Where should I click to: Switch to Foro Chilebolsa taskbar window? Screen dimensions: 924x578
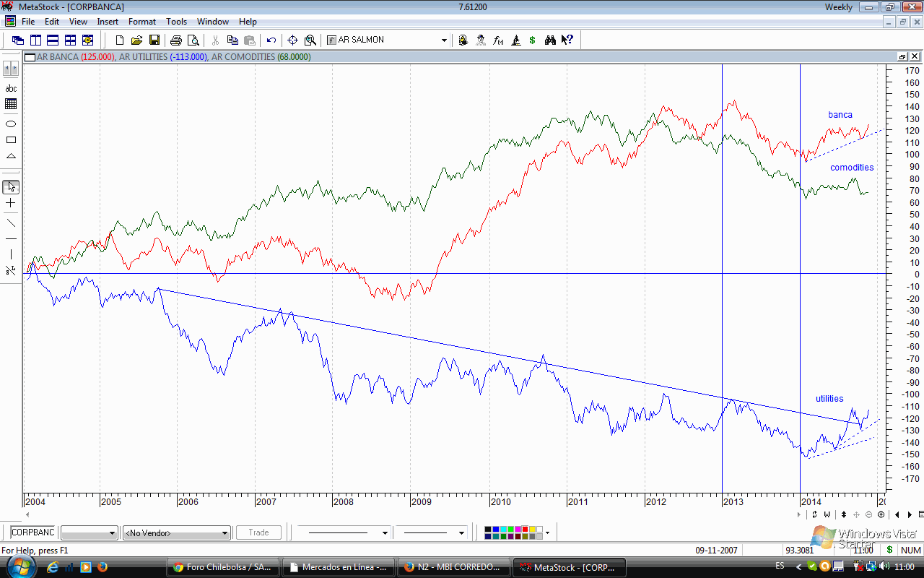pos(222,567)
